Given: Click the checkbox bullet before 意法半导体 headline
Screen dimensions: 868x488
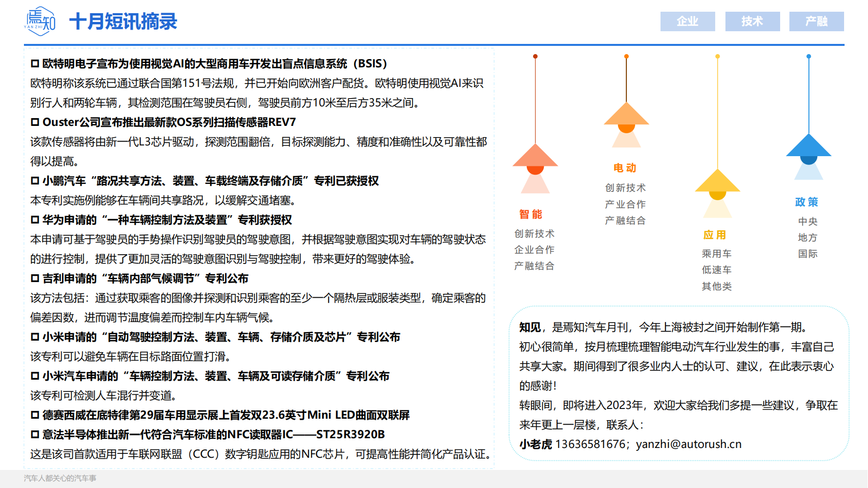Looking at the screenshot, I should (35, 434).
